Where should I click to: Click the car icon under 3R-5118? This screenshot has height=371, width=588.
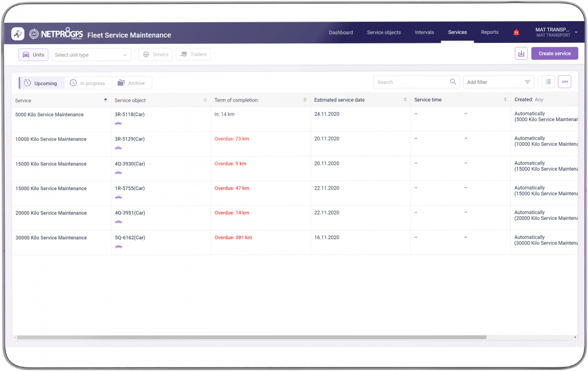click(119, 122)
